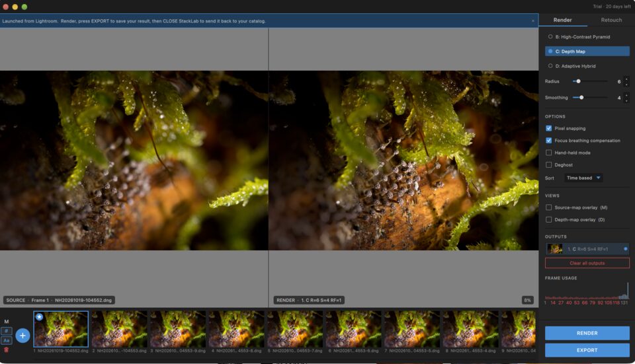Image resolution: width=635 pixels, height=364 pixels.
Task: Select frame 7 thumbnail in filmstrip
Action: tap(411, 329)
